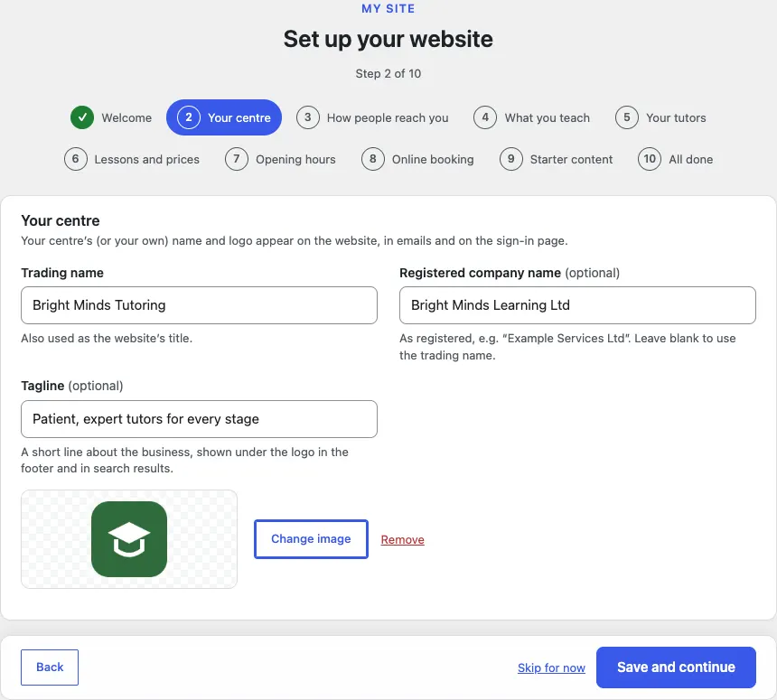Focus the Tagline text field

point(199,419)
